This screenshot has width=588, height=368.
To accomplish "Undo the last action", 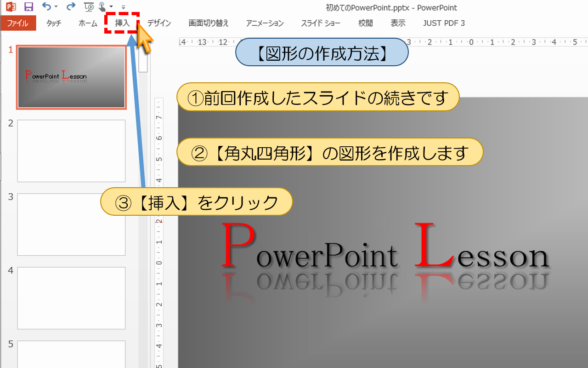I will coord(46,6).
